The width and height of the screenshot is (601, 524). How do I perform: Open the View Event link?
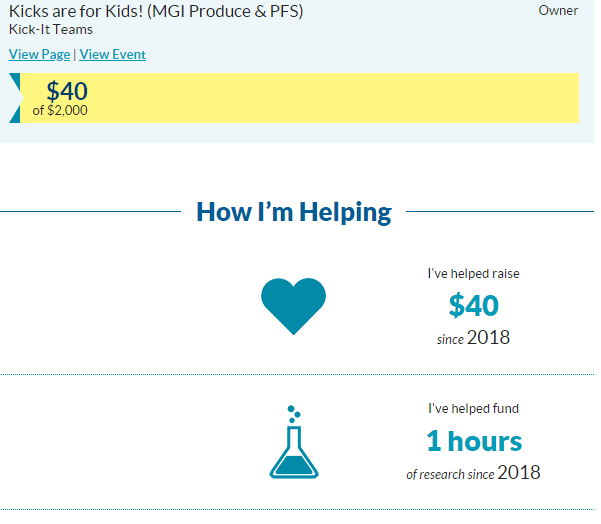[112, 54]
